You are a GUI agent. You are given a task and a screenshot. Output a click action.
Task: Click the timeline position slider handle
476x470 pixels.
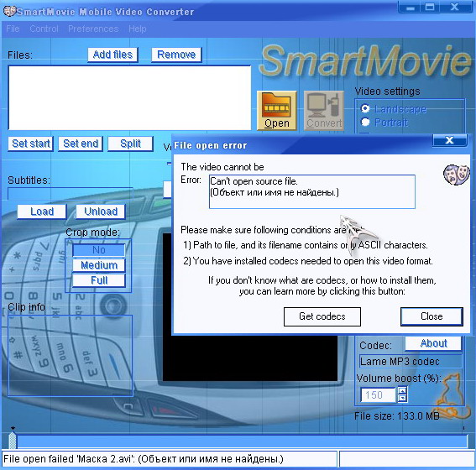tap(13, 441)
